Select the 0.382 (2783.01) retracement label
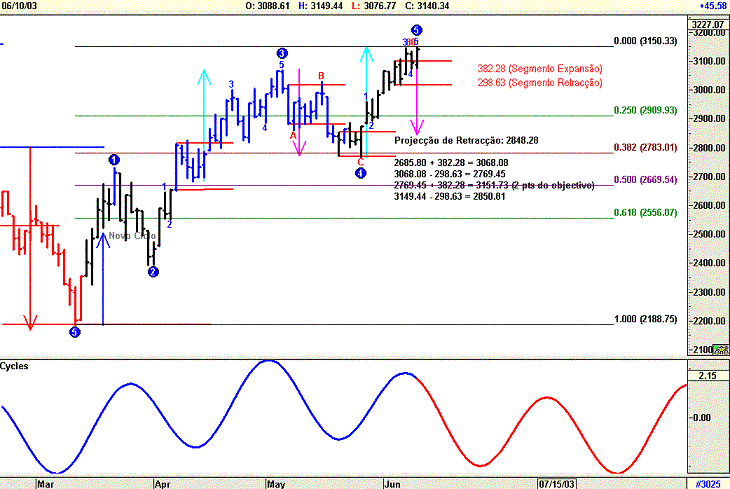The width and height of the screenshot is (730, 489). point(645,148)
